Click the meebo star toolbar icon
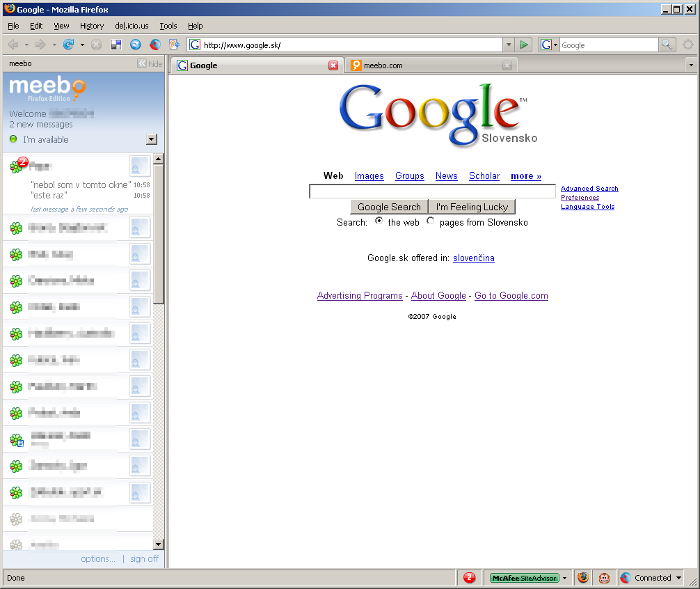Screen dimensions: 700x589 tap(174, 45)
